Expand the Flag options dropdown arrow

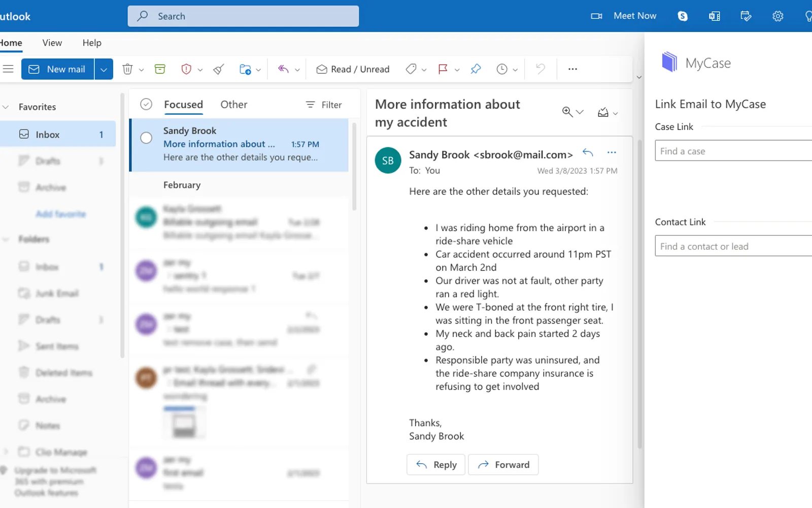[x=457, y=70]
